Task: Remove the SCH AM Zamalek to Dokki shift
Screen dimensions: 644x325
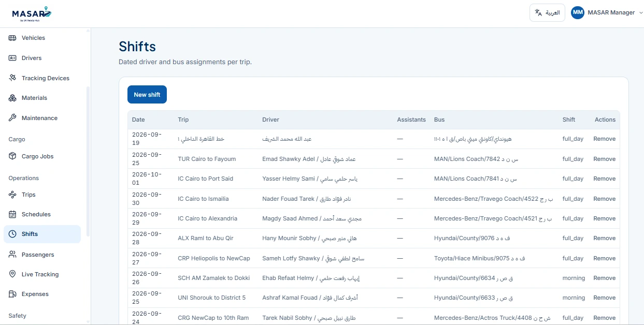Action: 604,278
